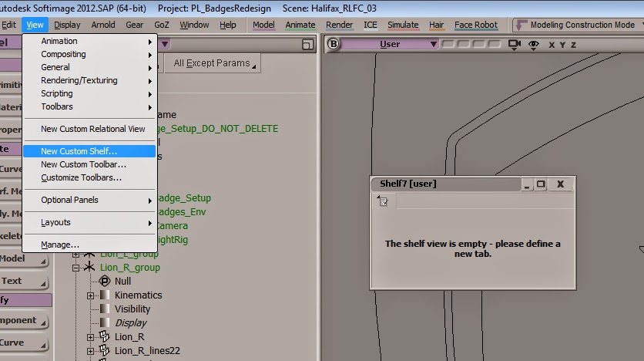Click the Lion_R object icon

coord(105,336)
